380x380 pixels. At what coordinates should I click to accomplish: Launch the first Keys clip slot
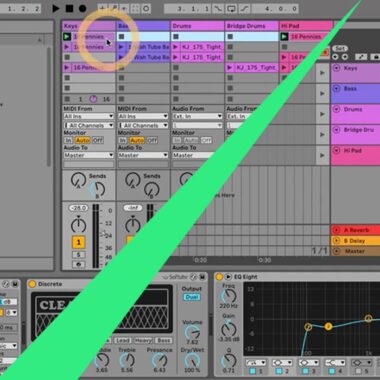67,37
